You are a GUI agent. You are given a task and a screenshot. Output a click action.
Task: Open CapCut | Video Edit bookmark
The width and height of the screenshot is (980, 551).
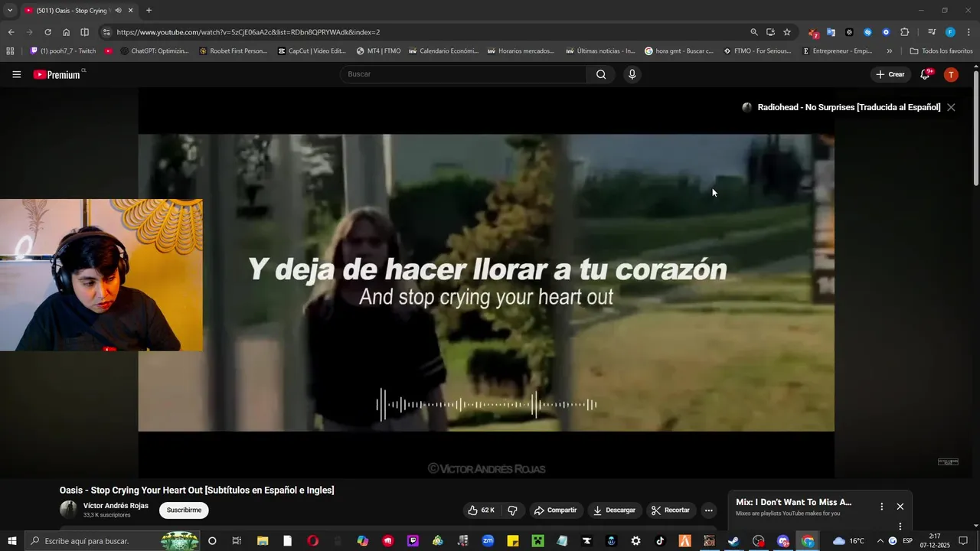click(x=312, y=51)
